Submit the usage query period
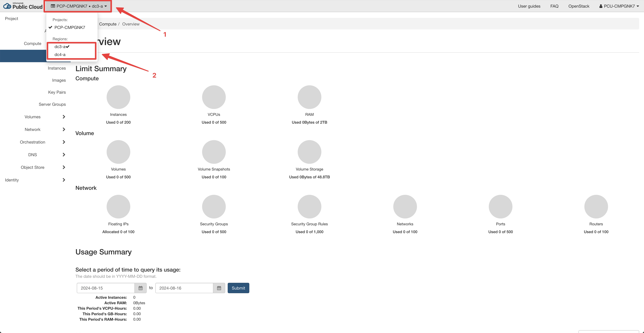This screenshot has height=333, width=644. pyautogui.click(x=238, y=288)
